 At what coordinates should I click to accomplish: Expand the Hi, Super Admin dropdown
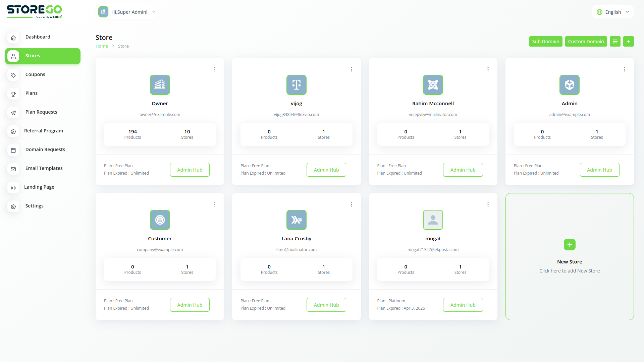pyautogui.click(x=127, y=12)
